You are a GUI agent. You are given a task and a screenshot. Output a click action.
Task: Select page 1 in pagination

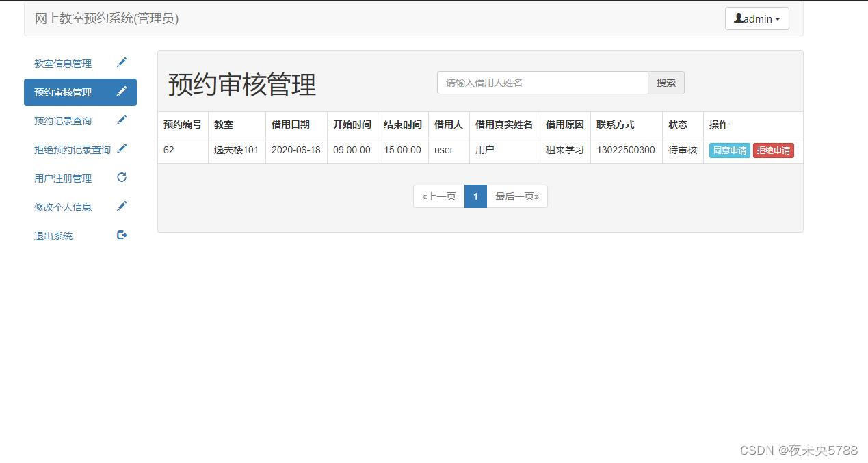(475, 196)
